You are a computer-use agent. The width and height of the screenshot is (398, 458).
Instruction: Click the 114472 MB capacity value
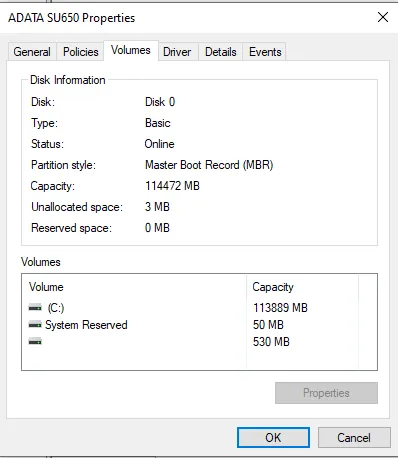172,186
